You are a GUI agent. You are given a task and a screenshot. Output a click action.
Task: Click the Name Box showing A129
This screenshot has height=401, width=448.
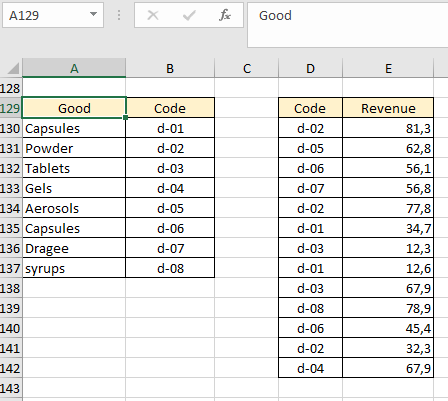point(53,15)
